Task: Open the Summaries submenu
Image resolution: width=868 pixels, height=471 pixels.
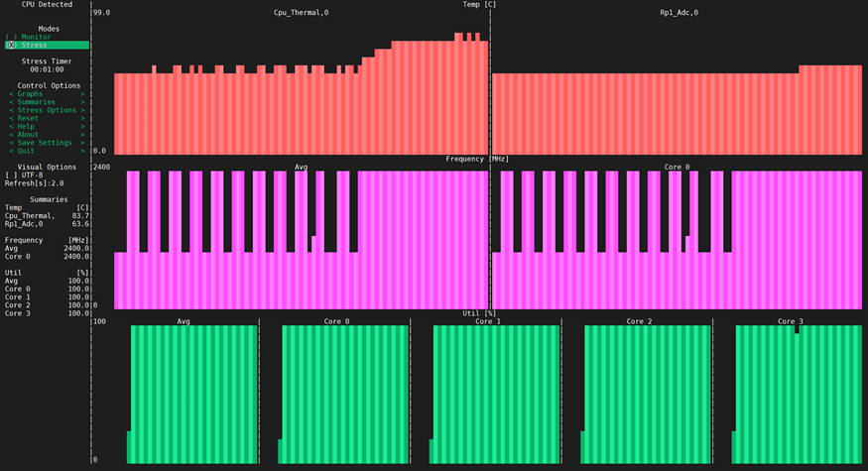Action: tap(47, 102)
